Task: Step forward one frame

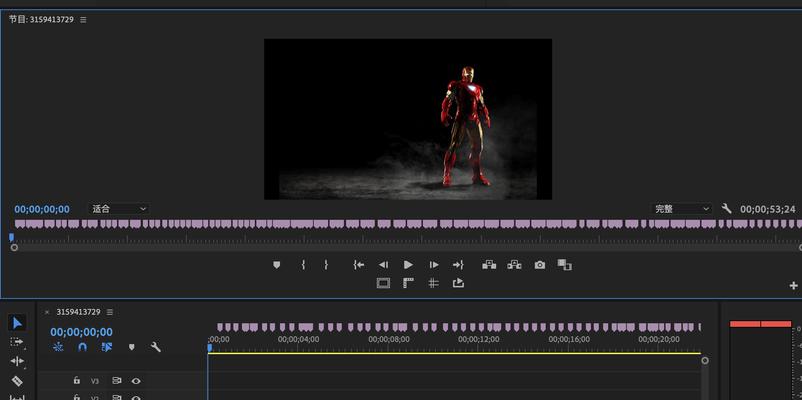Action: [434, 265]
